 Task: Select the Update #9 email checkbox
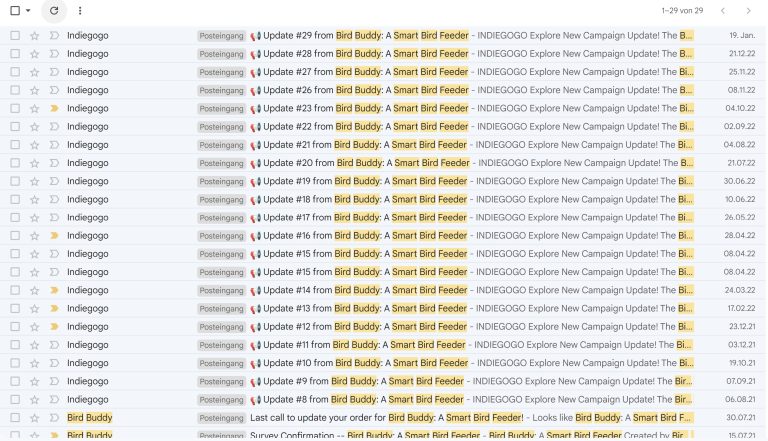(x=15, y=381)
